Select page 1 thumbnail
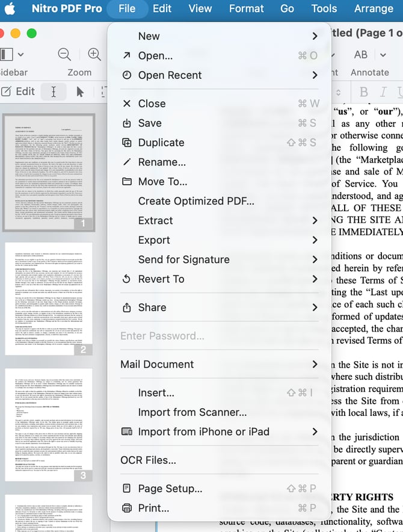The width and height of the screenshot is (403, 532). tap(49, 172)
